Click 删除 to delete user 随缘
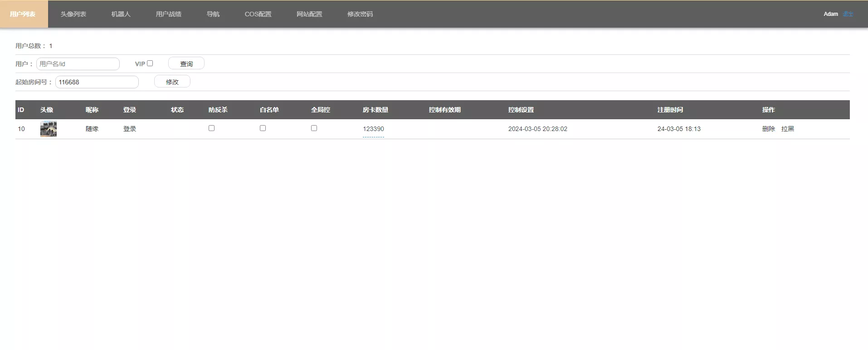This screenshot has height=350, width=868. (x=768, y=129)
